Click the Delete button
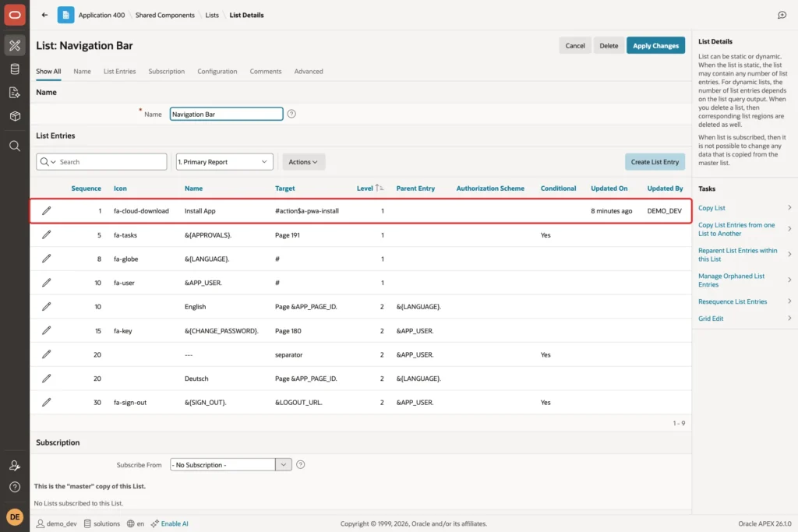Viewport: 798px width, 532px height. [609, 45]
